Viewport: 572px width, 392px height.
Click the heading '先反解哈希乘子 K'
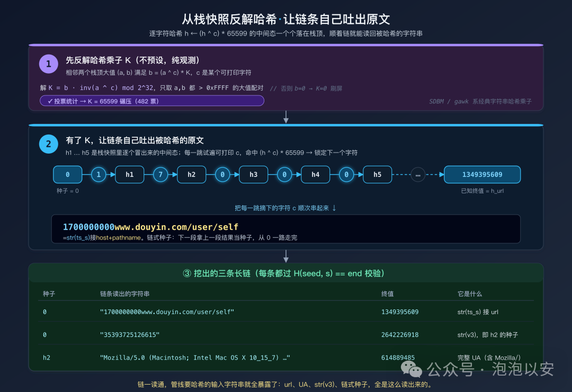(x=132, y=60)
